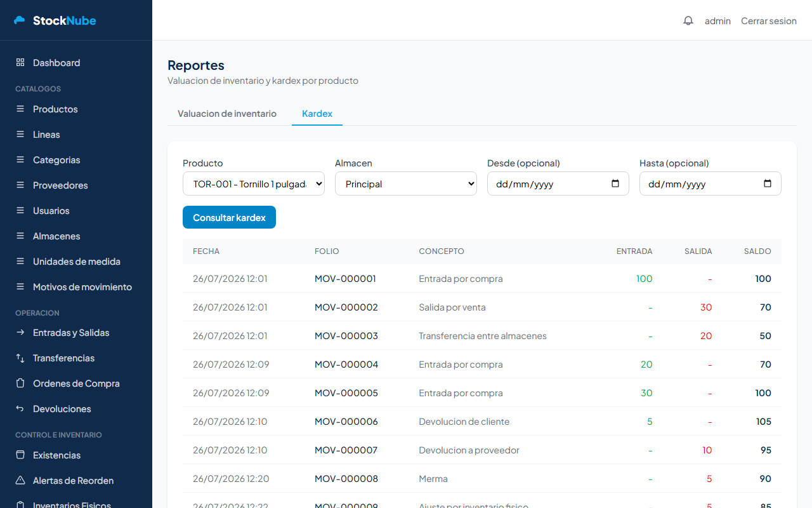812x508 pixels.
Task: Click the Dashboard grid icon
Action: coord(20,63)
